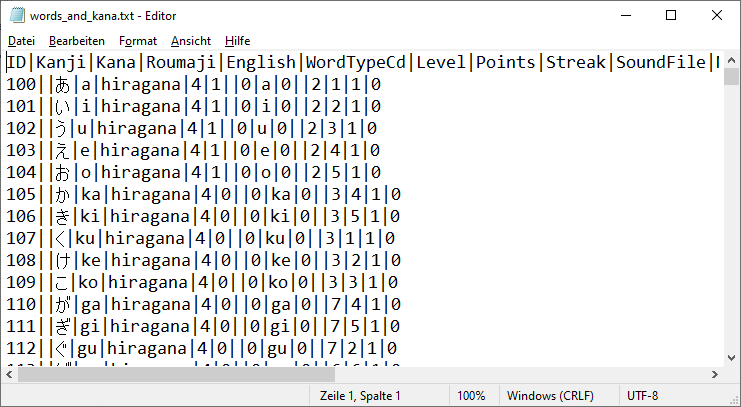
Task: Click the line starting with 112
Action: 202,348
